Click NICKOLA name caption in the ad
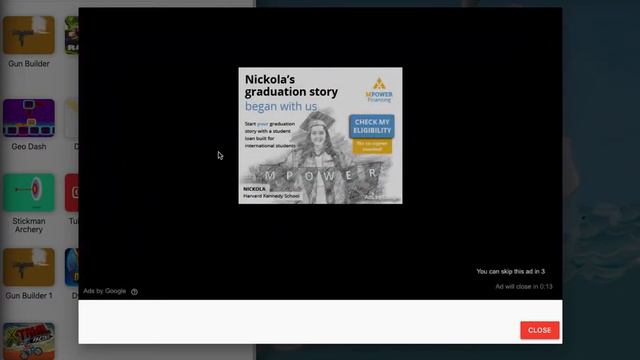This screenshot has height=360, width=640. pyautogui.click(x=254, y=189)
